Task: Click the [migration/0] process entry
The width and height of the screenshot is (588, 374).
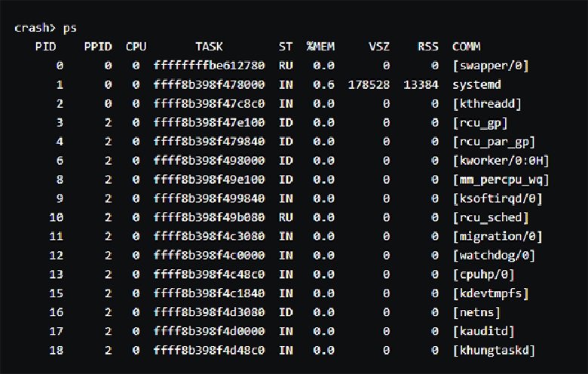Action: pos(498,236)
